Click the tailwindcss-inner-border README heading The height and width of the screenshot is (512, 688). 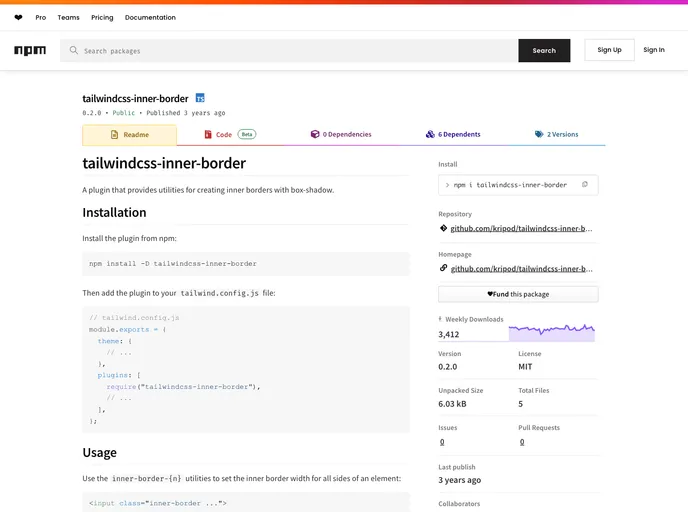(164, 163)
